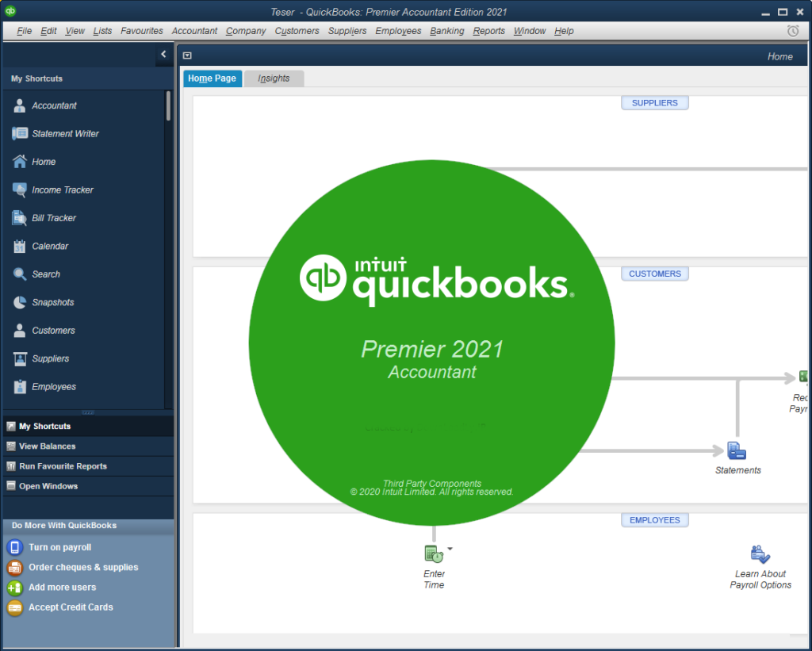
Task: Collapse the left shortcuts panel arrow
Action: (x=163, y=55)
